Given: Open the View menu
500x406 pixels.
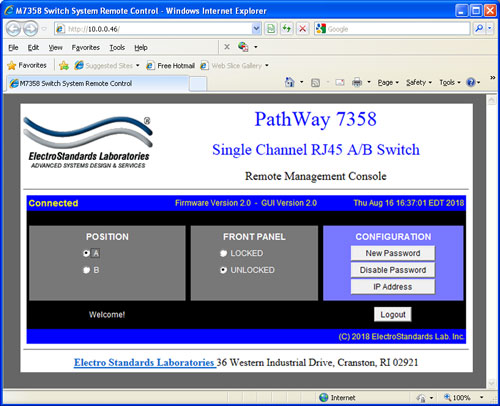Looking at the screenshot, I should [55, 47].
